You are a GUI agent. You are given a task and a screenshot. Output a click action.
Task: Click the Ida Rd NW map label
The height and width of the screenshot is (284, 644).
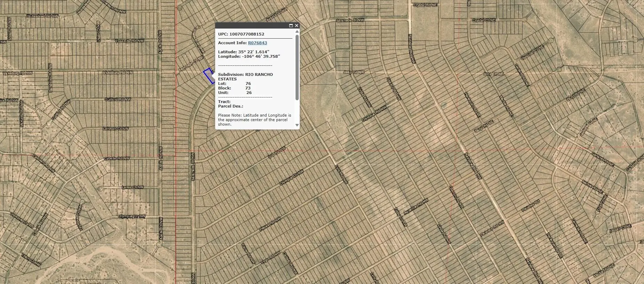pos(277,153)
